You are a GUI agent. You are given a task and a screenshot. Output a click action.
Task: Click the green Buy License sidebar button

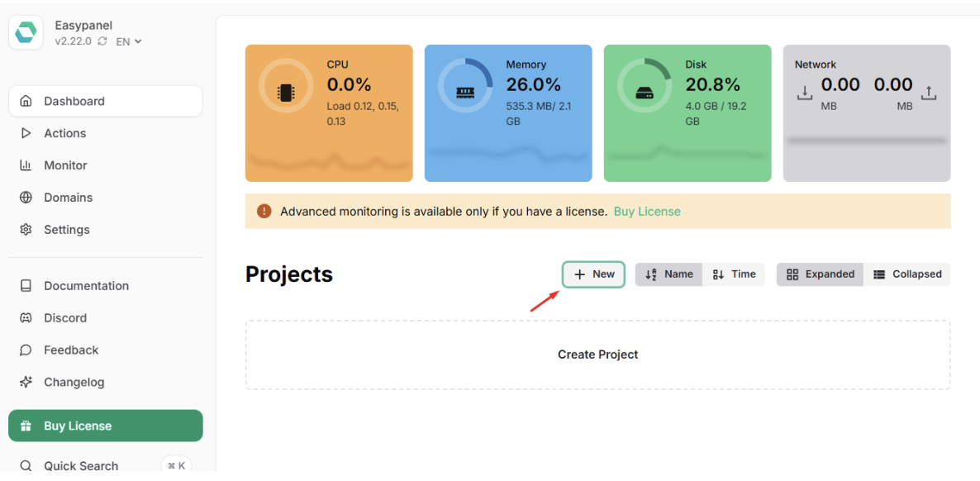106,426
